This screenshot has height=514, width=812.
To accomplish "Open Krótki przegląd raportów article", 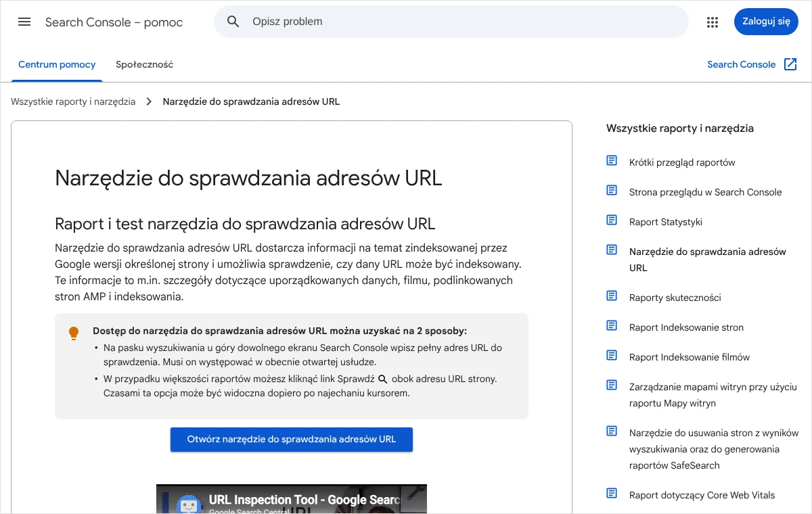I will coord(682,162).
